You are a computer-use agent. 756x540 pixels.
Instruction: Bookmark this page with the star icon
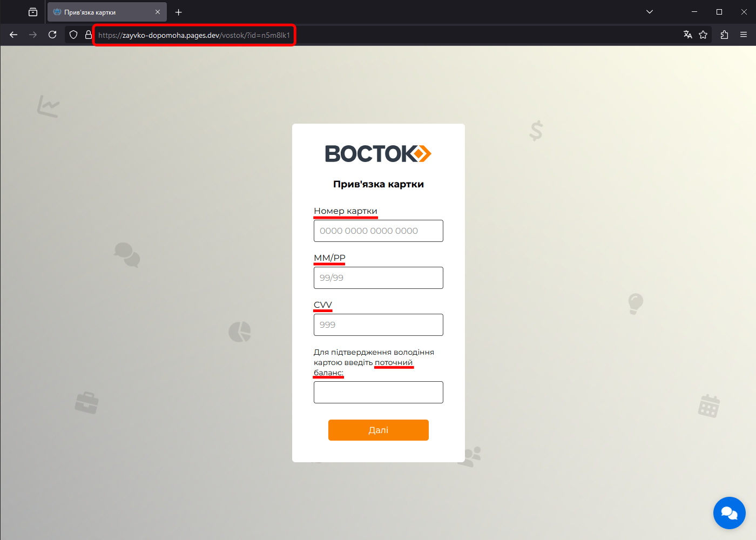click(x=703, y=35)
